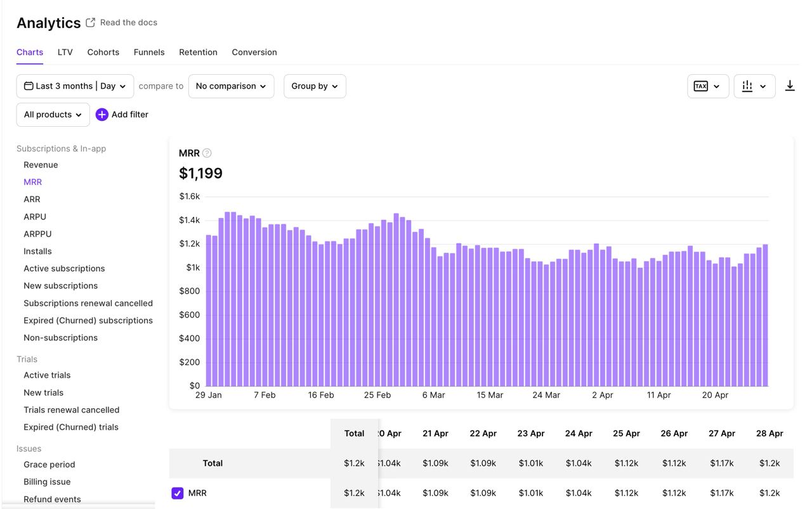The height and width of the screenshot is (509, 812).
Task: Click the MRR help question mark icon
Action: point(207,153)
